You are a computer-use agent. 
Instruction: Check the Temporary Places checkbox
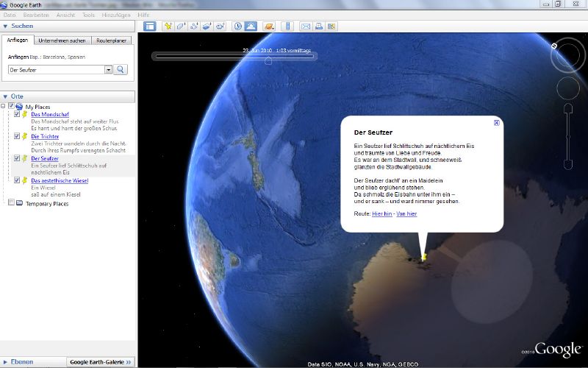click(x=11, y=202)
